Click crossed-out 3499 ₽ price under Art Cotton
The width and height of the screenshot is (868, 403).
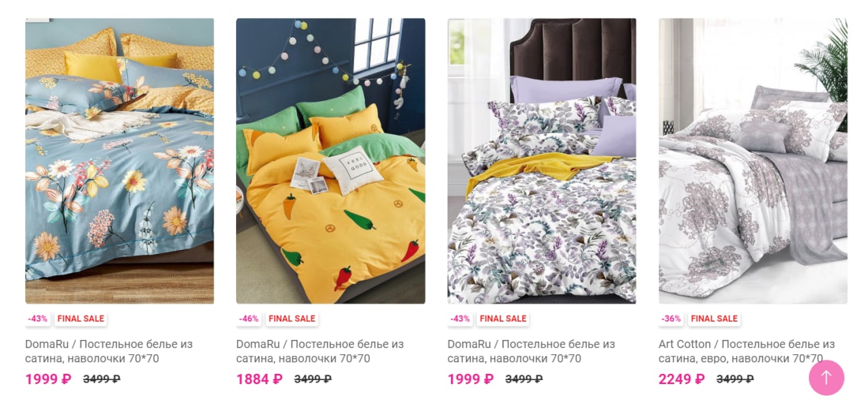(x=735, y=379)
